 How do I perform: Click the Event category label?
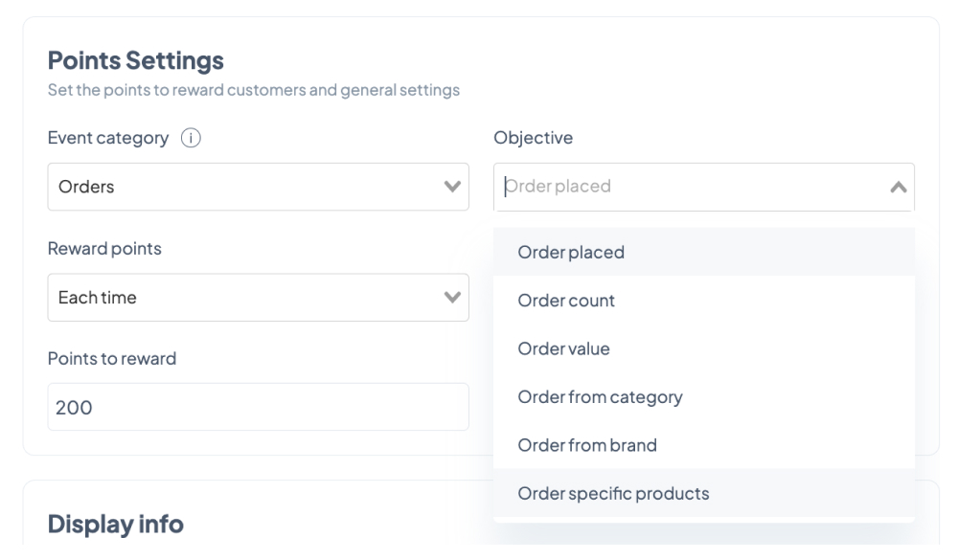point(108,138)
